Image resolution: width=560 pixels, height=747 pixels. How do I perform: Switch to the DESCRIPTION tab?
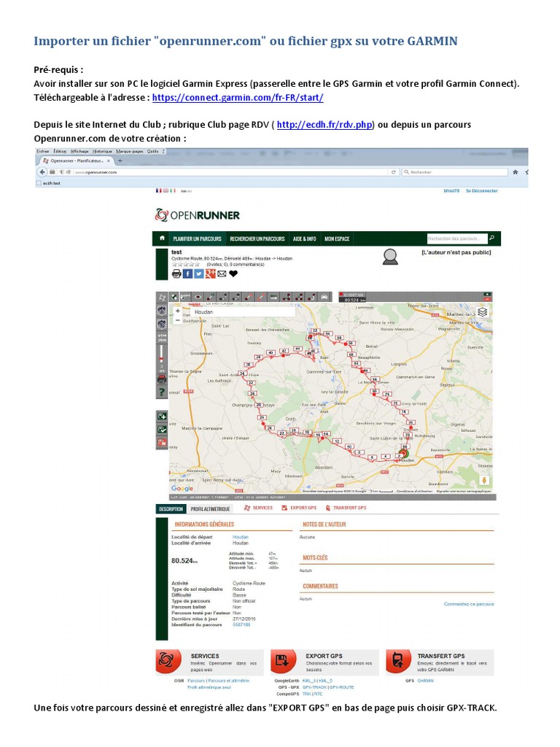(171, 508)
